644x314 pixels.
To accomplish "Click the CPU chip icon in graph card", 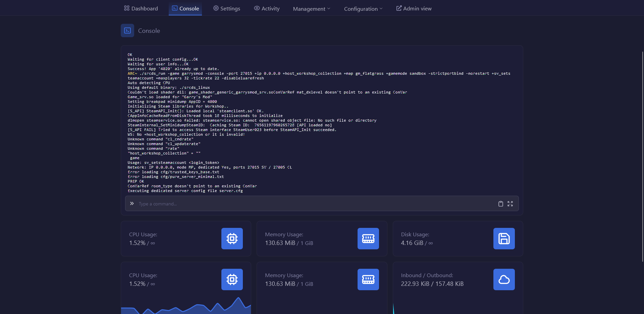I will click(x=232, y=279).
